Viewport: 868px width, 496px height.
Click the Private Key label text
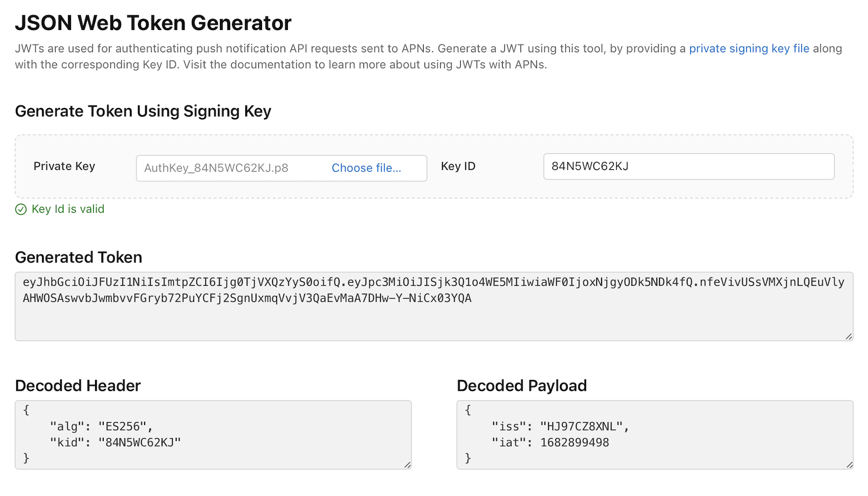pyautogui.click(x=64, y=166)
